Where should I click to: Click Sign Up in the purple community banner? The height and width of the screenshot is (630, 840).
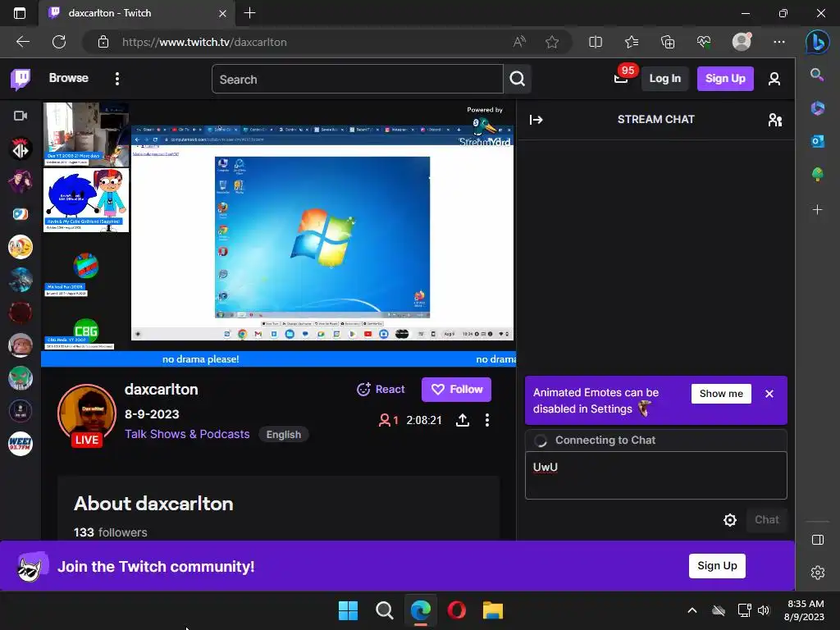(x=717, y=566)
